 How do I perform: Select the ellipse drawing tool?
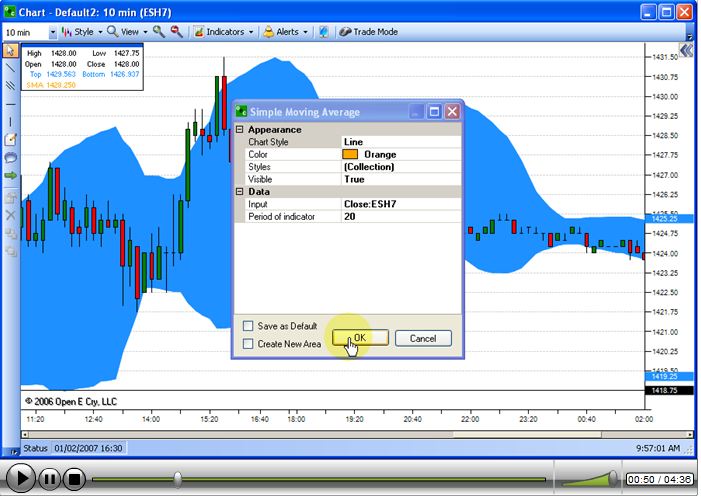pyautogui.click(x=10, y=157)
